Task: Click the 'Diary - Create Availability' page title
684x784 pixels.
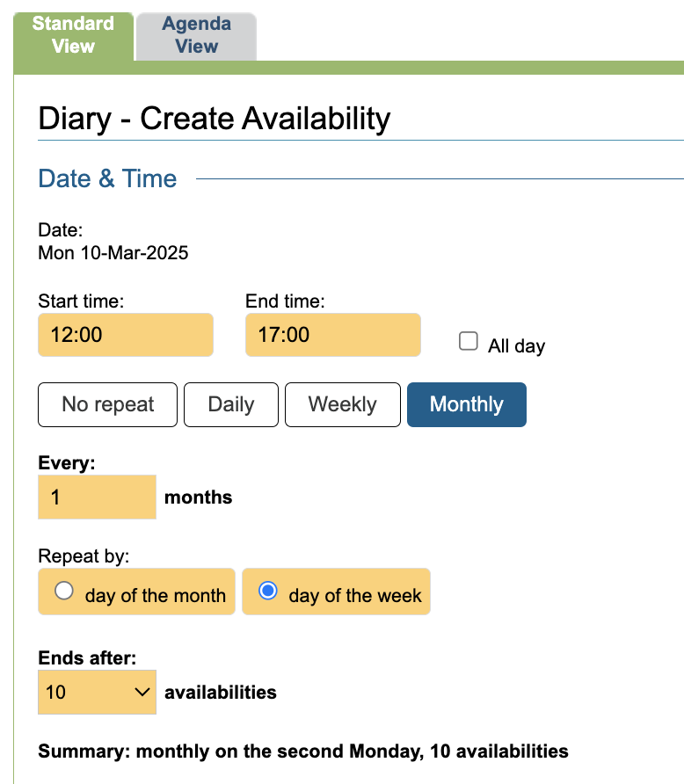Action: coord(215,119)
